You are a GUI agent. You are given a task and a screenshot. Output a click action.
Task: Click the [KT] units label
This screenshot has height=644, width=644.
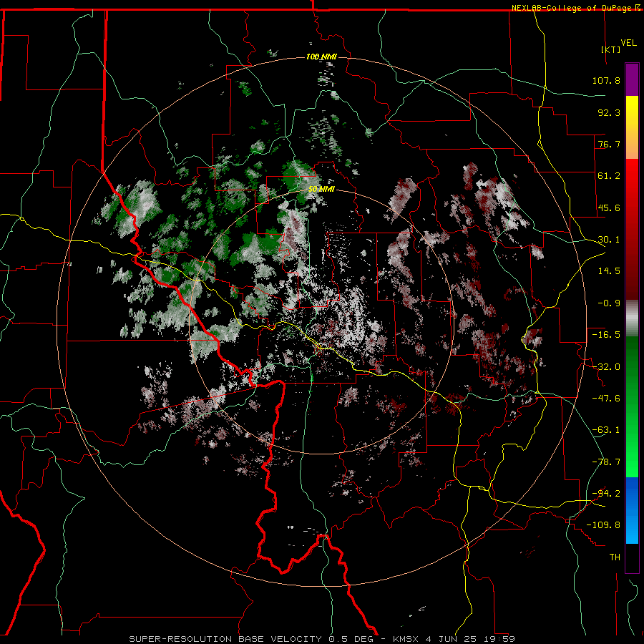pyautogui.click(x=610, y=49)
